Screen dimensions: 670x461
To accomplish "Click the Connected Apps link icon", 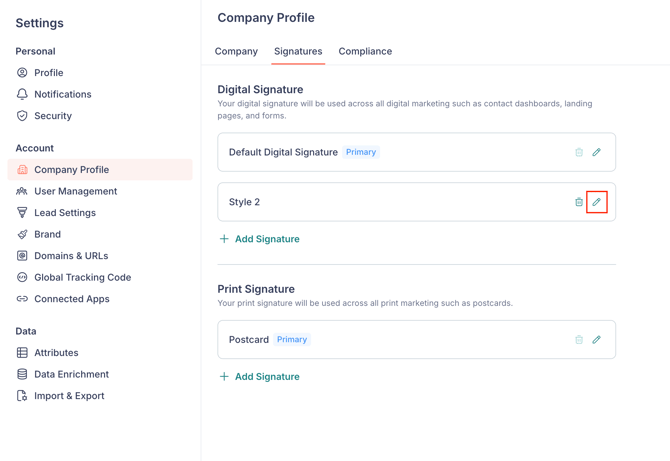I will click(22, 299).
